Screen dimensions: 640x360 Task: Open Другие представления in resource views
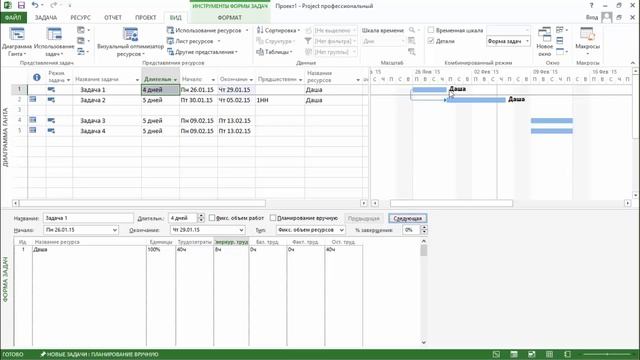click(202, 52)
